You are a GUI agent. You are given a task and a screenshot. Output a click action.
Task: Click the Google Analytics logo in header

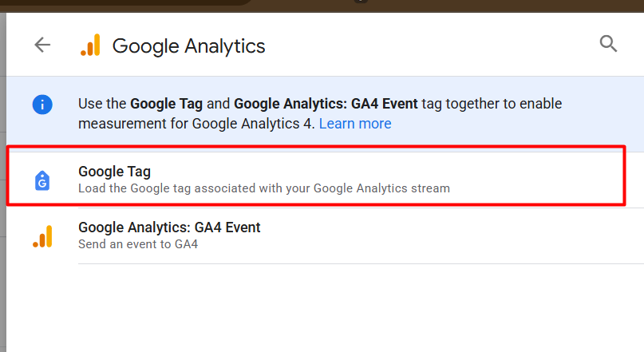pos(90,45)
